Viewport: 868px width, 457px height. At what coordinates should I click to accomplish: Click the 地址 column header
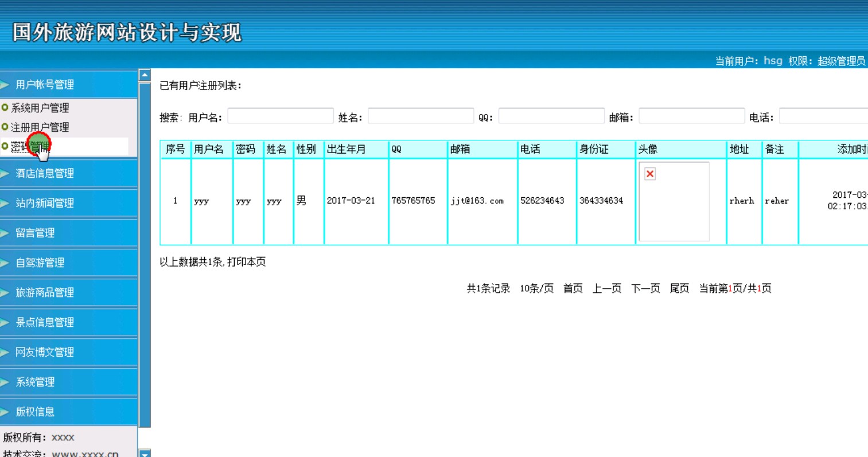745,149
